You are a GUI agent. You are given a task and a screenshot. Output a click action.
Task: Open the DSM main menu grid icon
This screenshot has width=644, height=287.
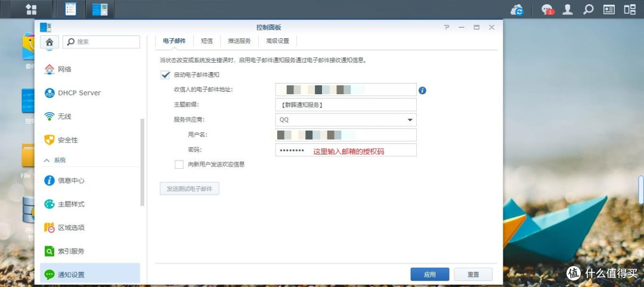31,9
